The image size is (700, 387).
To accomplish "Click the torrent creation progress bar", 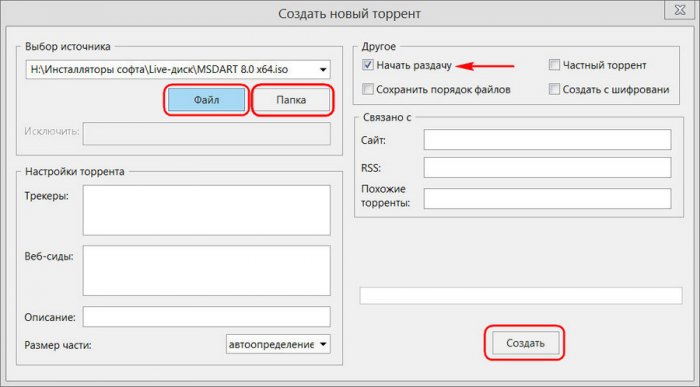I will click(x=521, y=295).
